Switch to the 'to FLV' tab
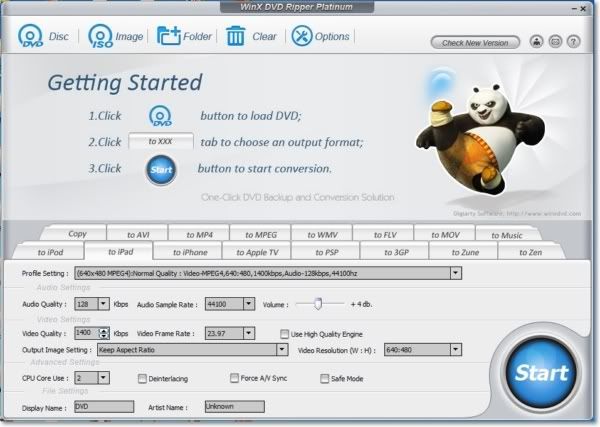 pyautogui.click(x=385, y=234)
